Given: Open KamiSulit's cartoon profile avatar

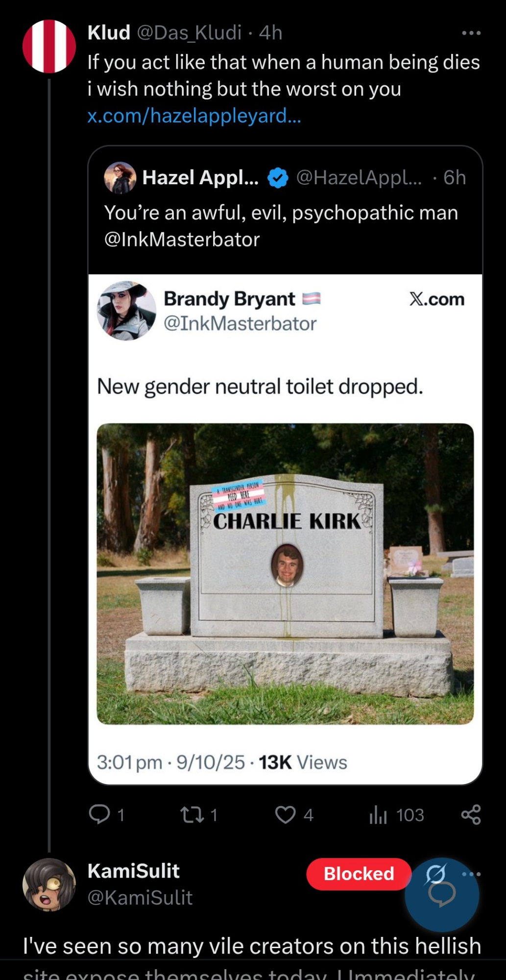Looking at the screenshot, I should pos(49,885).
